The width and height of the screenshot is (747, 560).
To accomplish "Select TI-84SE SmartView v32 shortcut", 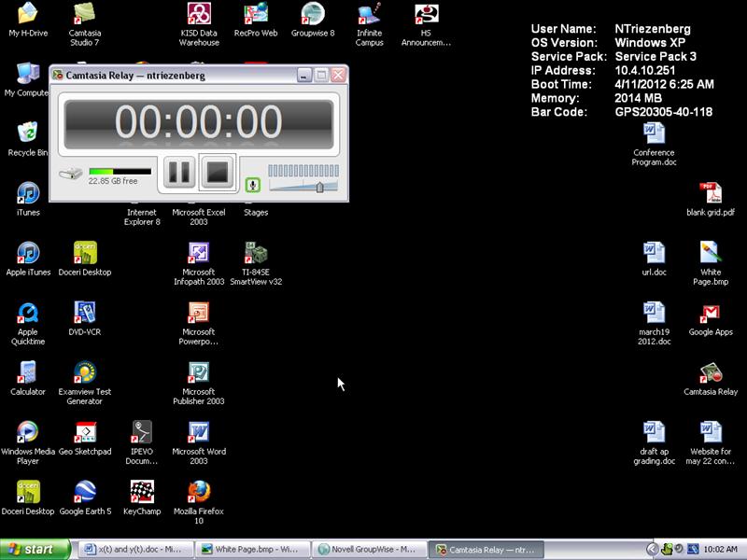I will coord(256,263).
